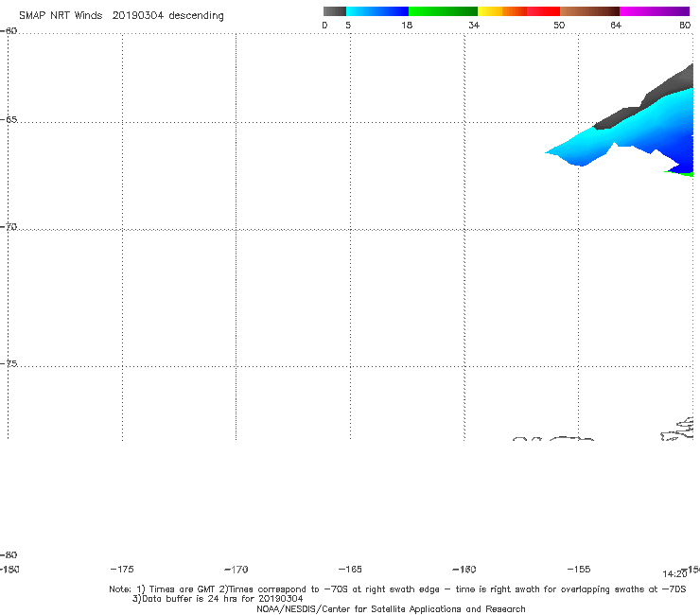Click the color bar label '34'
Image resolution: width=700 pixels, height=615 pixels.
pyautogui.click(x=474, y=25)
